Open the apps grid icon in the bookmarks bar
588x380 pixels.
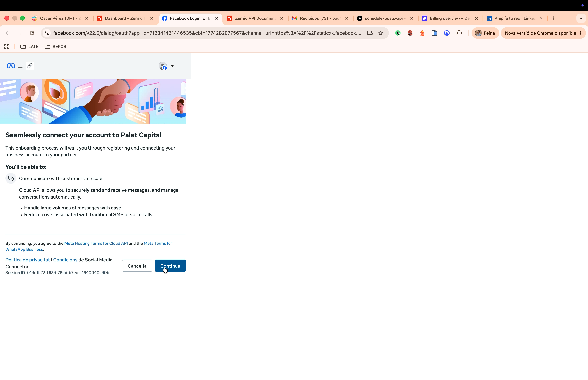[7, 46]
